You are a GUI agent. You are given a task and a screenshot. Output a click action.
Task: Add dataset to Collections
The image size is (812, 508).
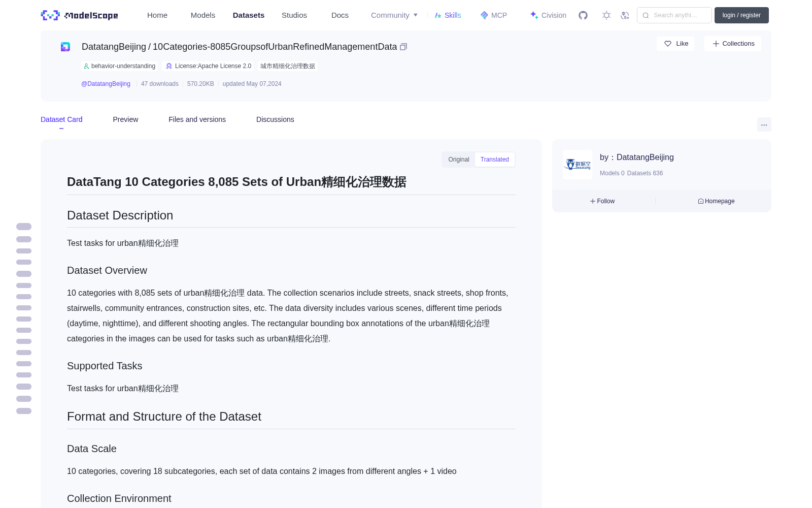[733, 44]
